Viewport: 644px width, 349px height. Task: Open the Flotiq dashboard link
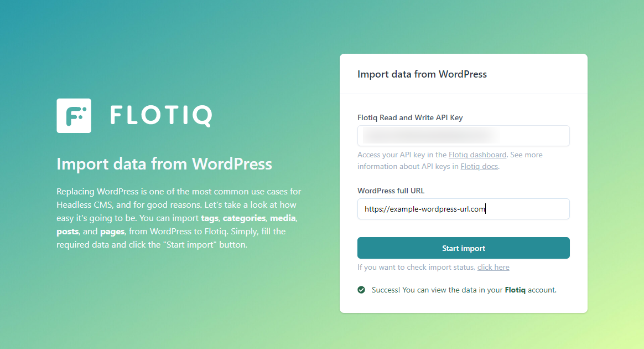pos(477,155)
